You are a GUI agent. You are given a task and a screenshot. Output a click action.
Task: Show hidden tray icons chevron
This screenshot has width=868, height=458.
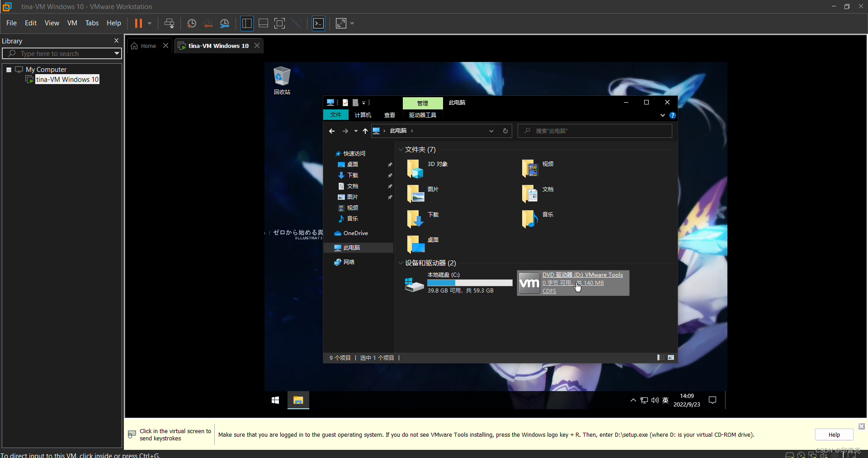633,400
